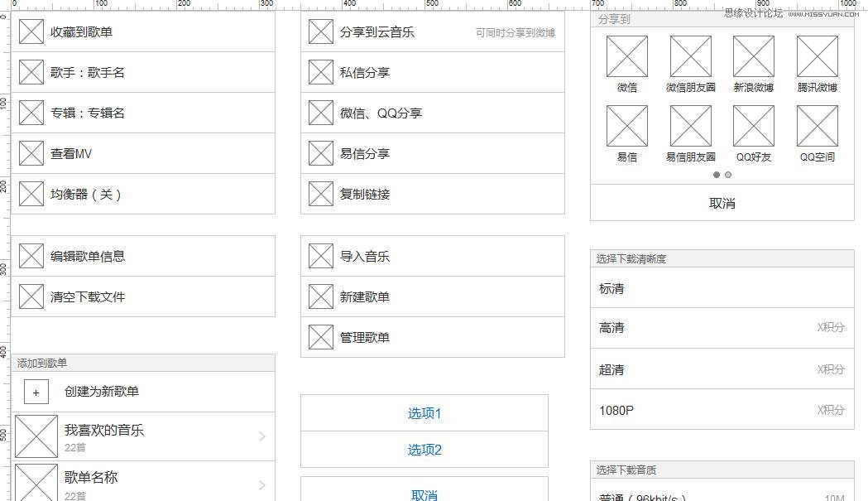The image size is (868, 501).
Task: Click icon beside 易信分享
Action: (x=321, y=153)
